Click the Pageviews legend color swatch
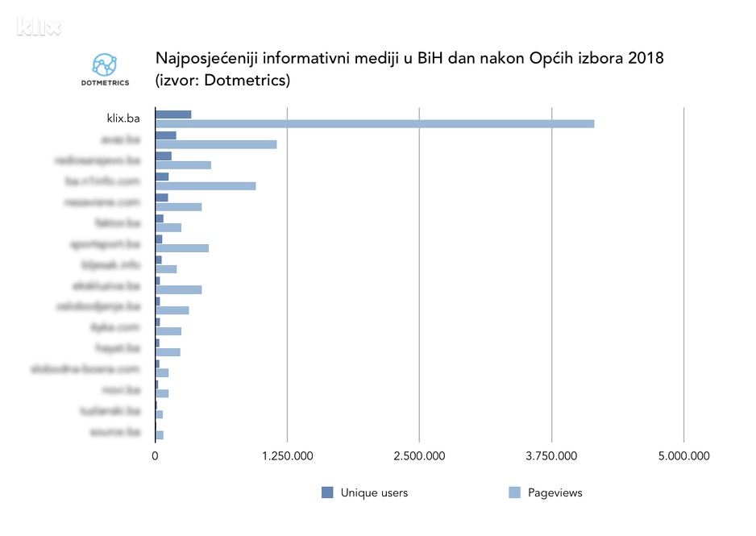 coord(514,492)
